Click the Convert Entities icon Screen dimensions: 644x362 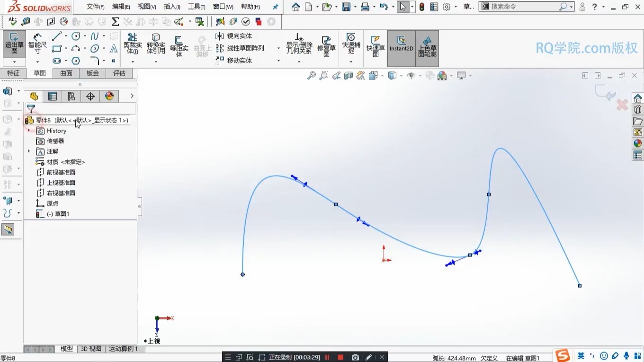pyautogui.click(x=155, y=44)
